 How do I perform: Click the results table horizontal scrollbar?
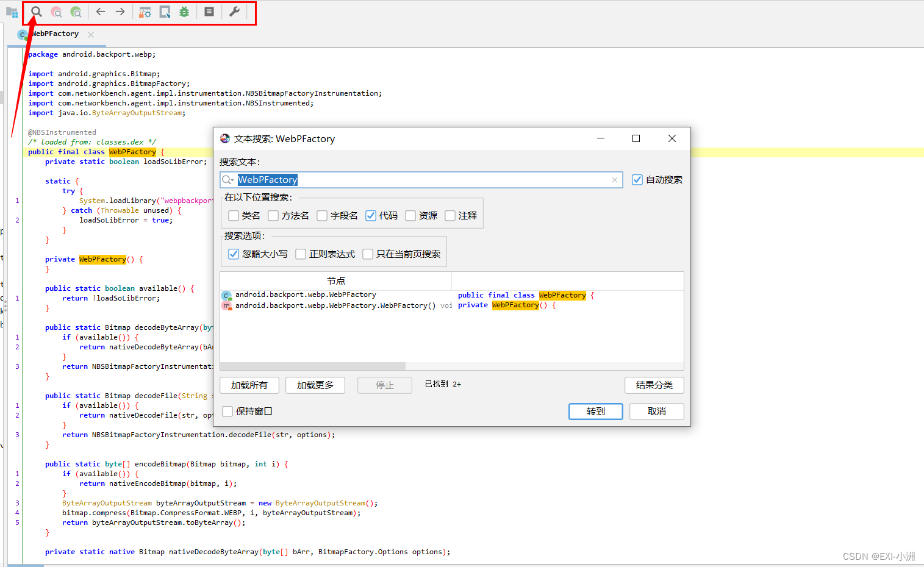click(x=313, y=366)
